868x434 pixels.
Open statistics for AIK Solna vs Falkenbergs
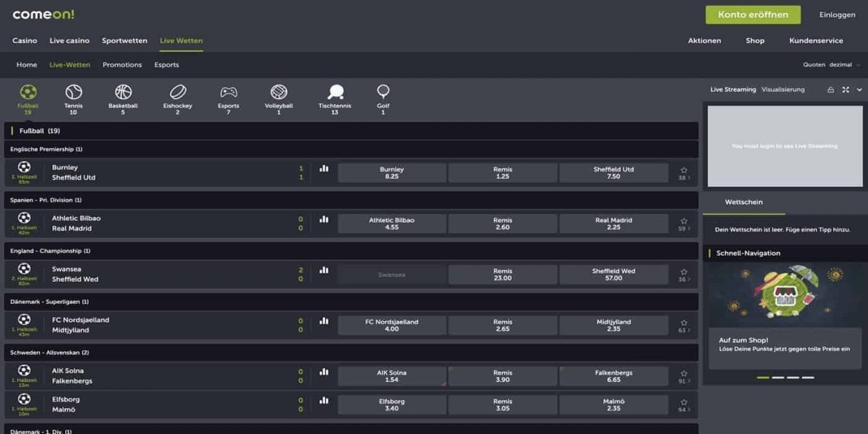(x=324, y=371)
